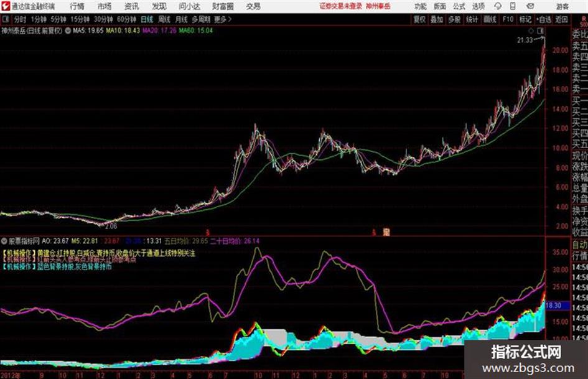Click the 五日均价: 29.65 label
The width and height of the screenshot is (588, 379).
(x=186, y=241)
